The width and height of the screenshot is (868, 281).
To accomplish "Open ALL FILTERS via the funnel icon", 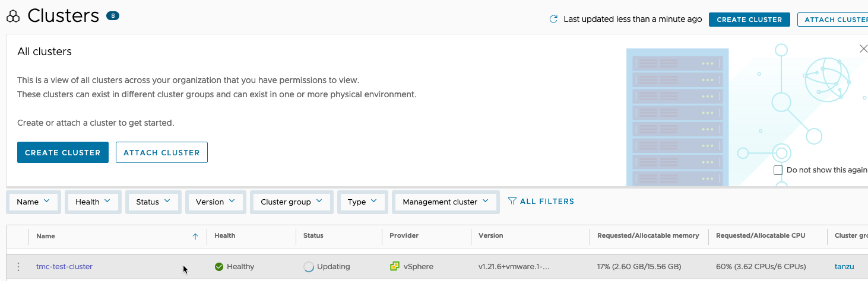I will (512, 202).
